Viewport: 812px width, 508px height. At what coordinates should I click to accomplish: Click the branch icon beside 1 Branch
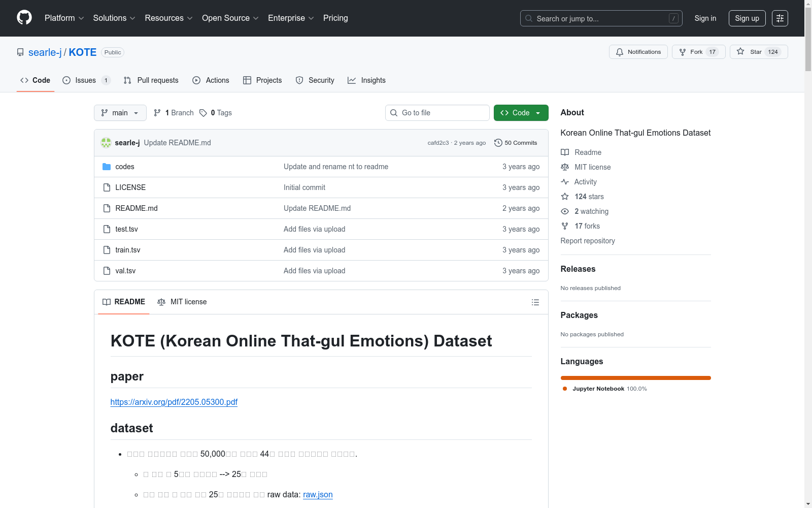click(157, 113)
